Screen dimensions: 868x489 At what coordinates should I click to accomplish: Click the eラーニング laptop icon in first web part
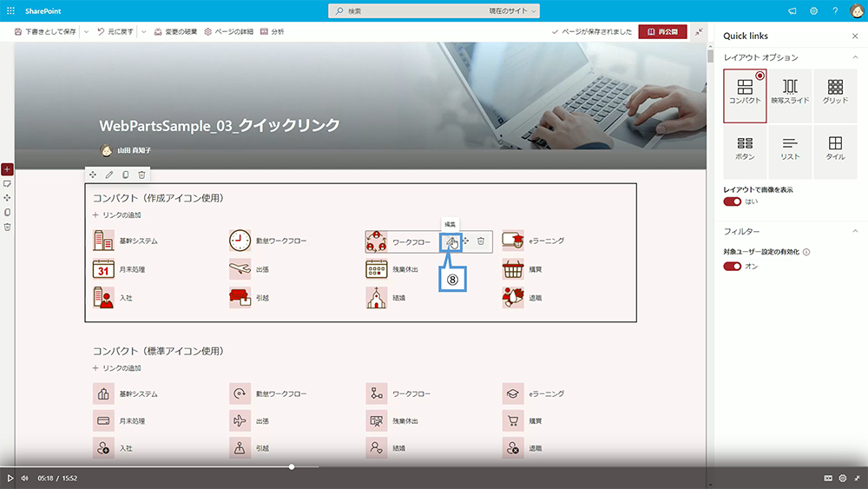[x=513, y=241]
